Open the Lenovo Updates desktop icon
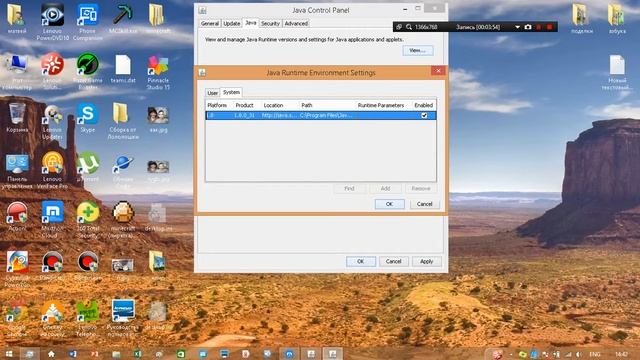The image size is (640, 360). (52, 122)
